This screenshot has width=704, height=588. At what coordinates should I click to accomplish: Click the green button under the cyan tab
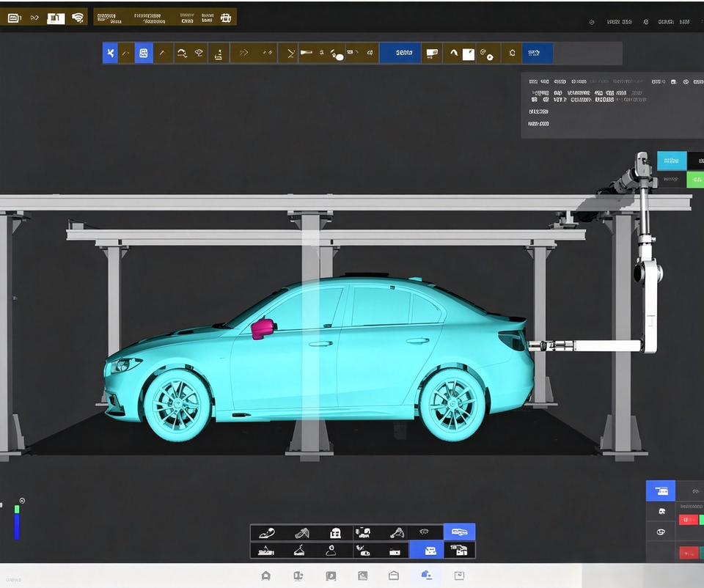(695, 180)
